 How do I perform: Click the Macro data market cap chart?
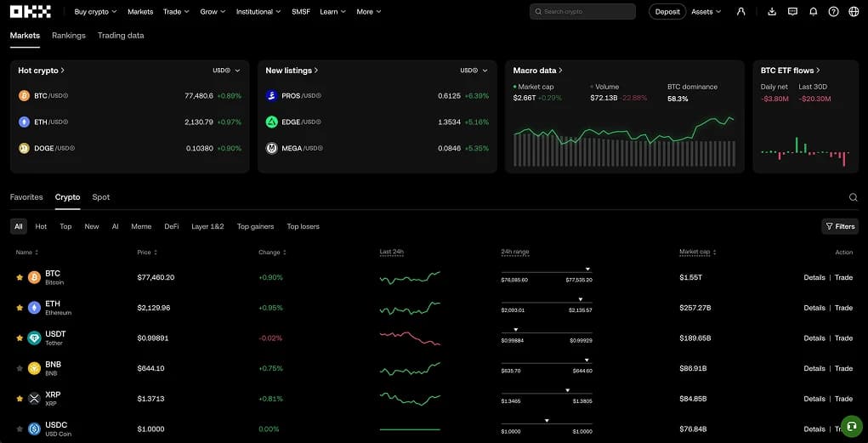(x=624, y=142)
